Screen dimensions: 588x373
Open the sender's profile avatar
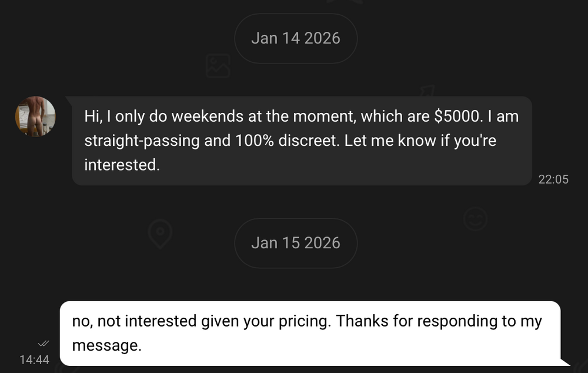point(35,116)
